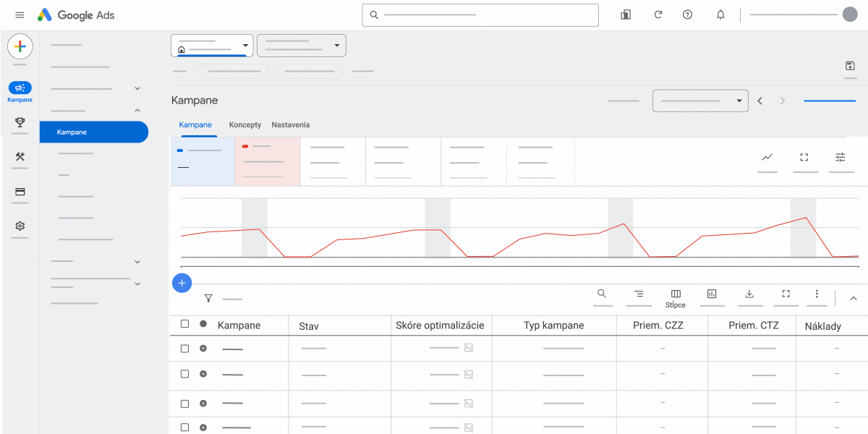Open the table filter funnel icon
Viewport: 868px width, 434px height.
[x=208, y=298]
